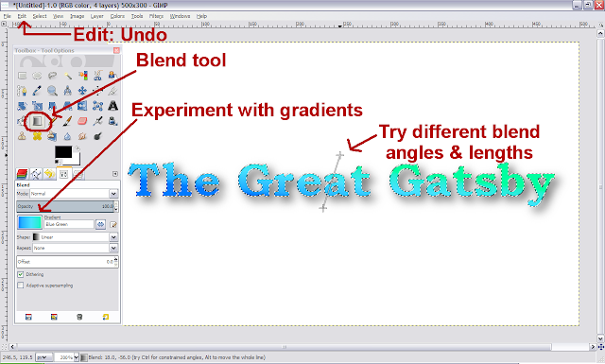Viewport: 605px width, 364px height.
Task: Select the Heal bandage tool
Action: [37, 136]
